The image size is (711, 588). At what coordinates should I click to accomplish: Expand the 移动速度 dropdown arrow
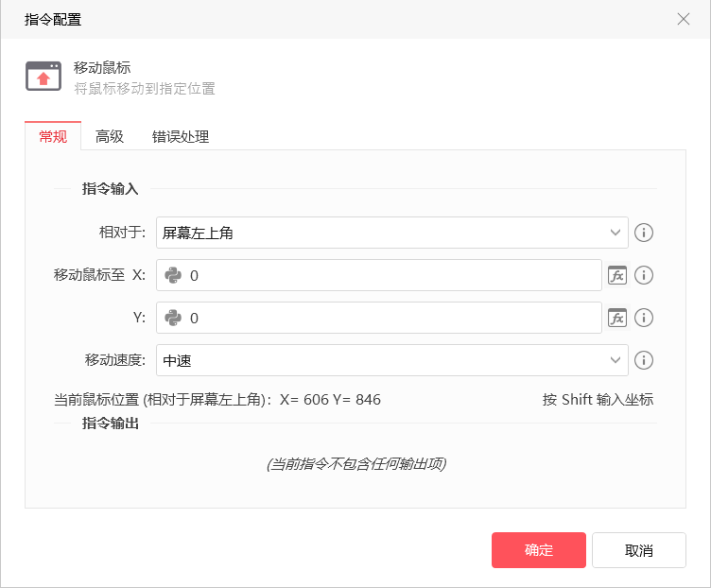pos(615,360)
